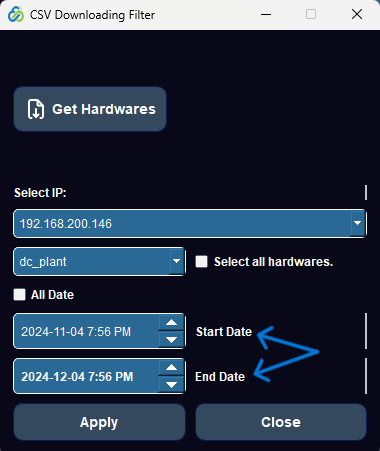Screen dimensions: 380x451
Task: Click the app logo in the title bar
Action: click(16, 14)
